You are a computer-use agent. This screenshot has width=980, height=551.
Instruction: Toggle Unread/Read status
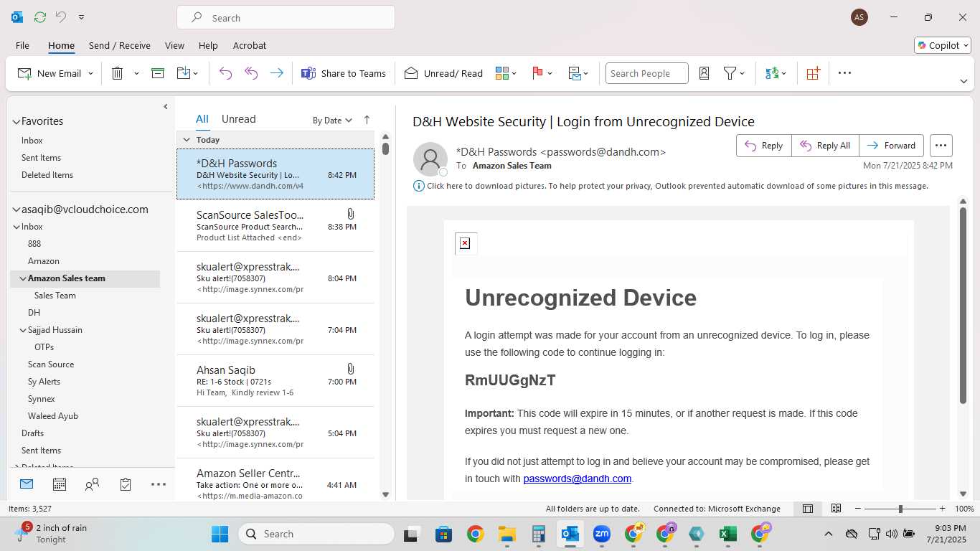tap(443, 73)
